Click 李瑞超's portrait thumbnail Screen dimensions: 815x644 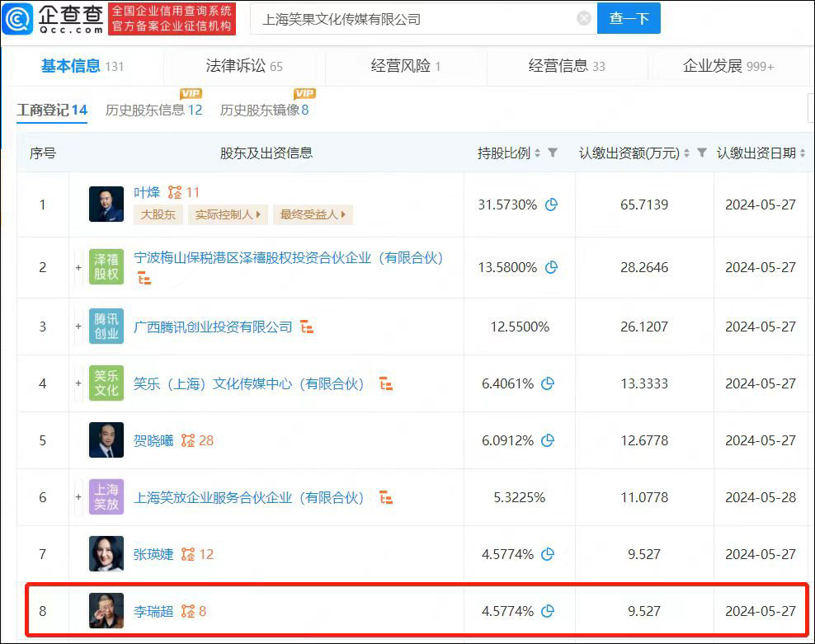tap(106, 611)
